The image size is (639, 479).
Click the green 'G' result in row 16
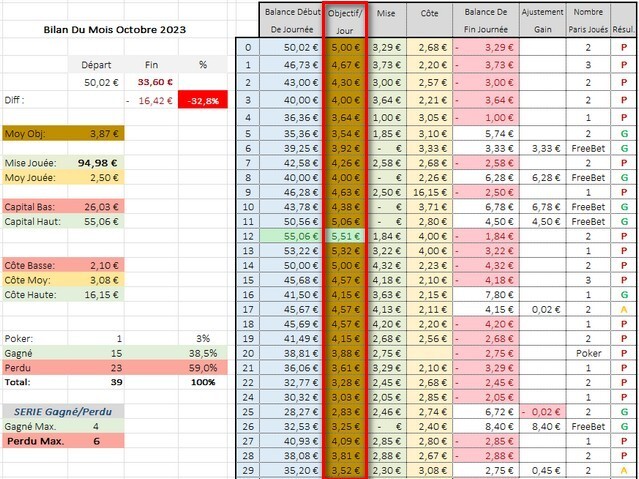624,295
